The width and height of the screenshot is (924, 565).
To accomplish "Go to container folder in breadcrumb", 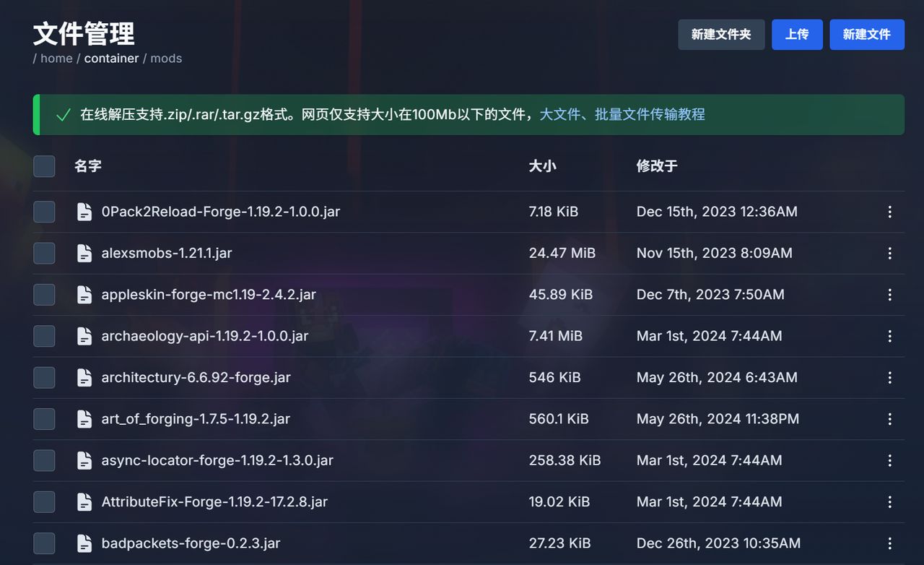I will pos(111,59).
